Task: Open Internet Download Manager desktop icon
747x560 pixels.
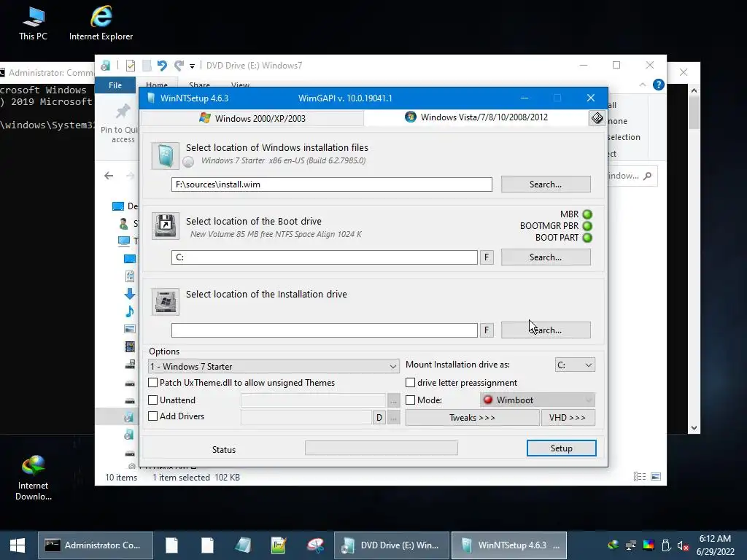Action: [x=33, y=478]
